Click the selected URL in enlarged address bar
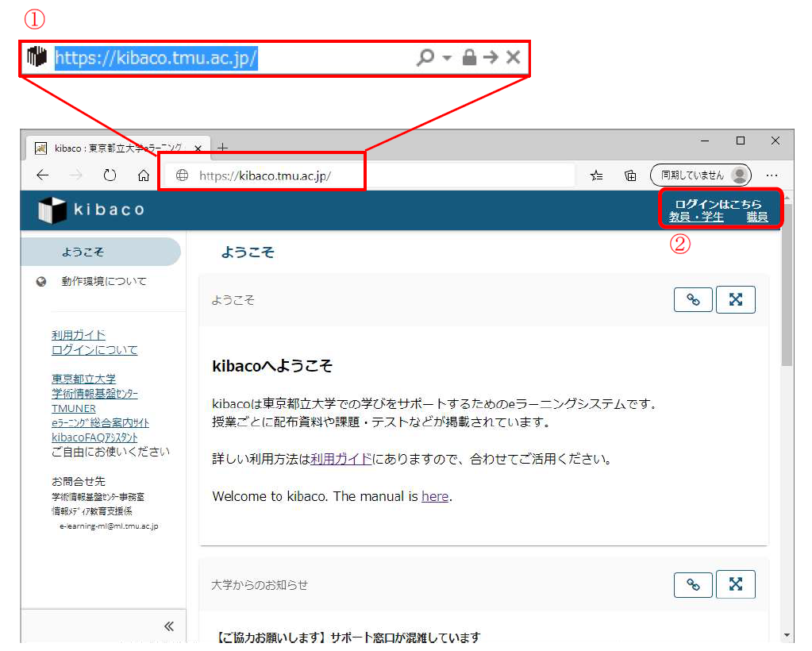 click(156, 58)
